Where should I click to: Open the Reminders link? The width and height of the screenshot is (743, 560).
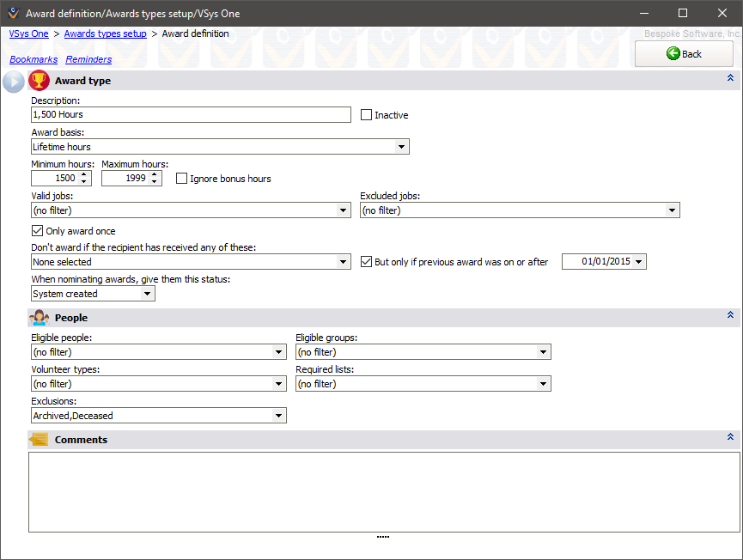point(88,59)
